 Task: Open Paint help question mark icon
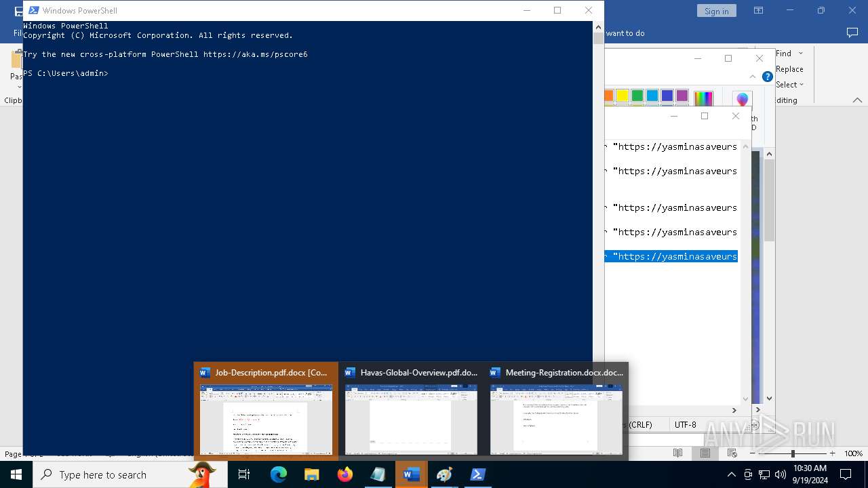(x=768, y=77)
